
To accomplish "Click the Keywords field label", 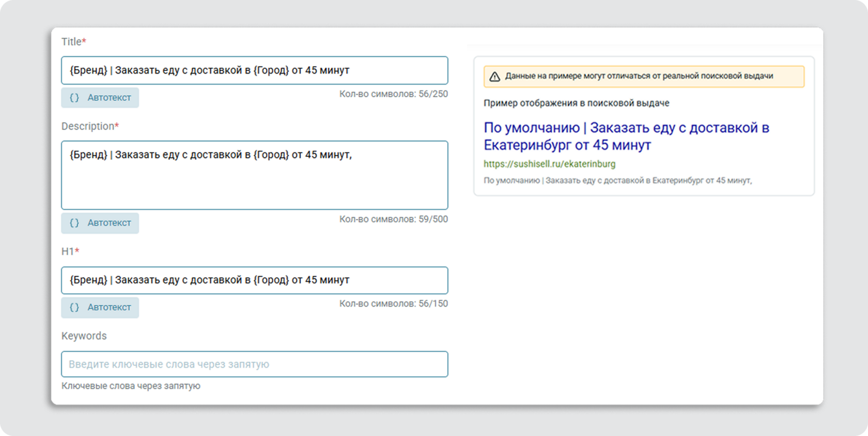I will tap(84, 336).
